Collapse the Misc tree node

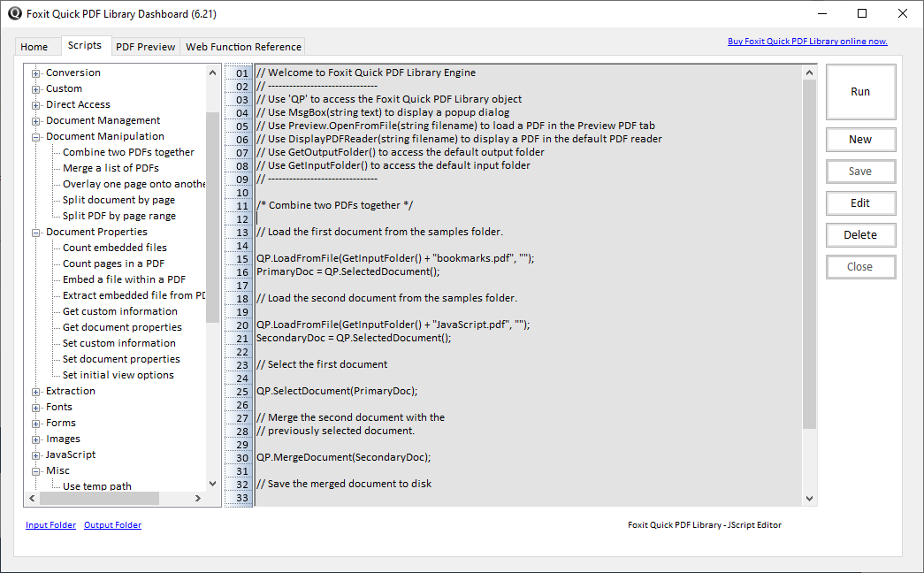[36, 471]
